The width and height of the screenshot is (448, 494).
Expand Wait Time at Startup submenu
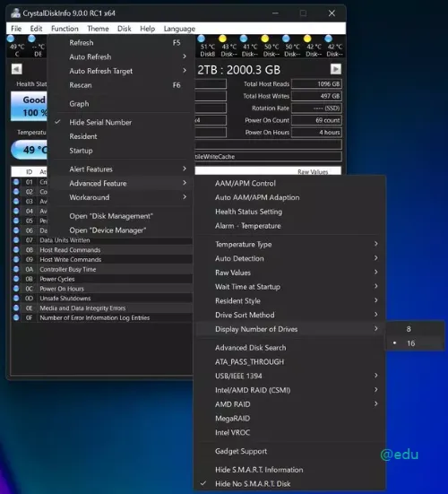pyautogui.click(x=289, y=287)
